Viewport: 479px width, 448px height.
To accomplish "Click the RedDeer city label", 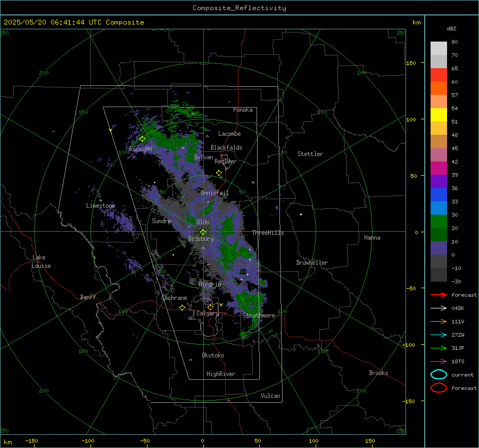I will point(226,161).
